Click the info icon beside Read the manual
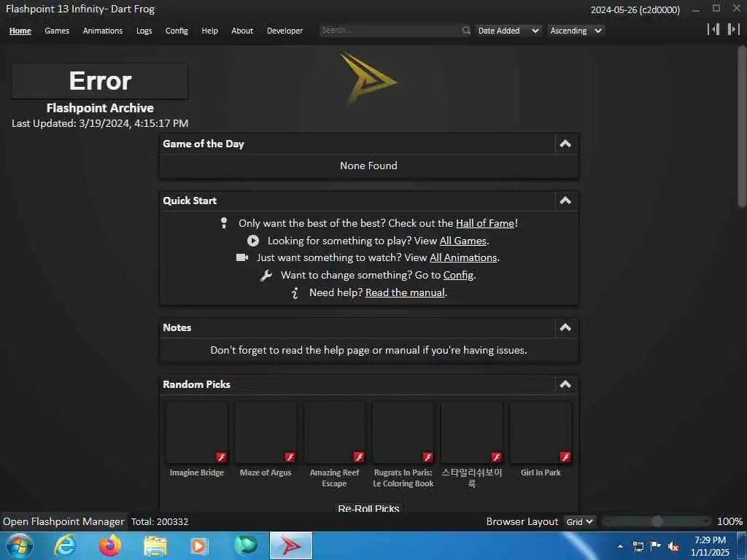The width and height of the screenshot is (747, 560). [295, 293]
